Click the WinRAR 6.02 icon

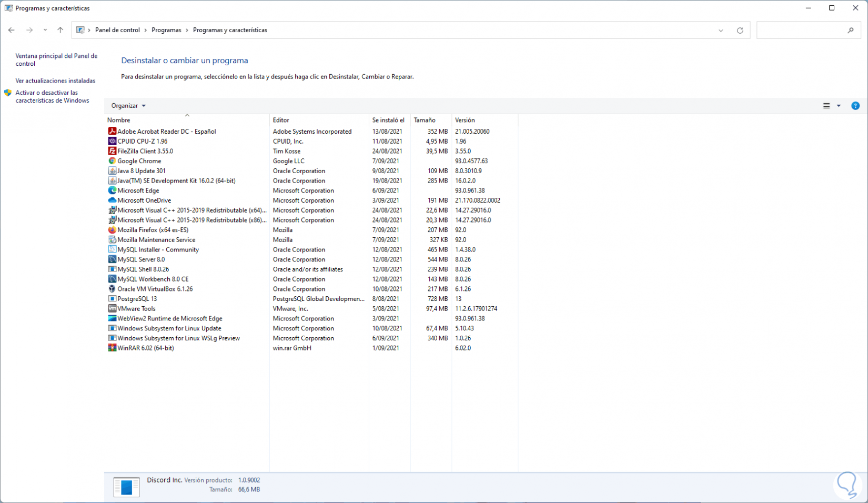point(112,348)
